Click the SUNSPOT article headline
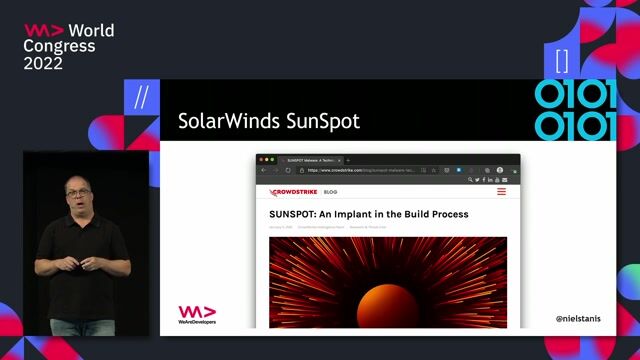The width and height of the screenshot is (640, 360). (369, 214)
